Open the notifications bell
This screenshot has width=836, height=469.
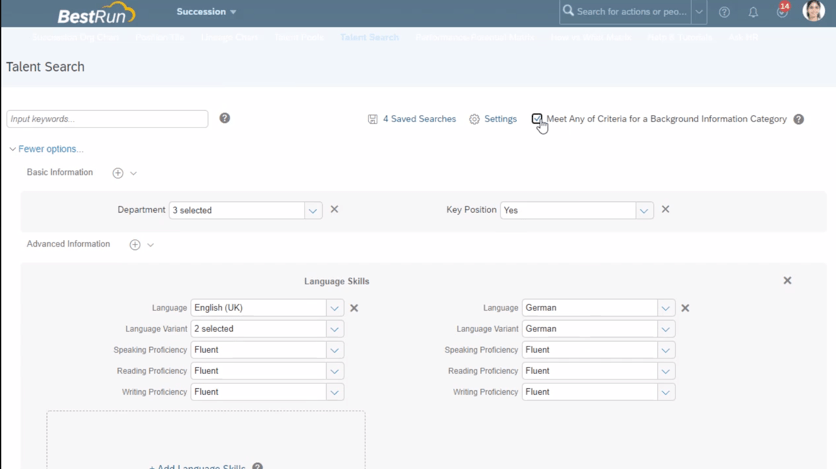coord(753,12)
